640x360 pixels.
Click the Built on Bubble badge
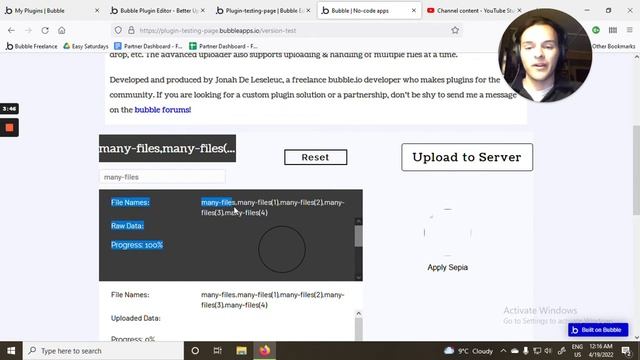(598, 330)
